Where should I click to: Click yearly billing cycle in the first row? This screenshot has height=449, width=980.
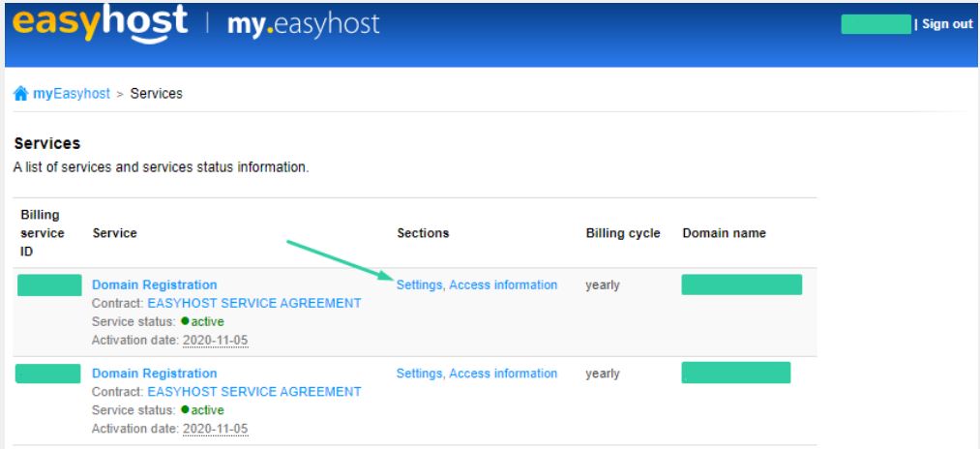point(603,285)
